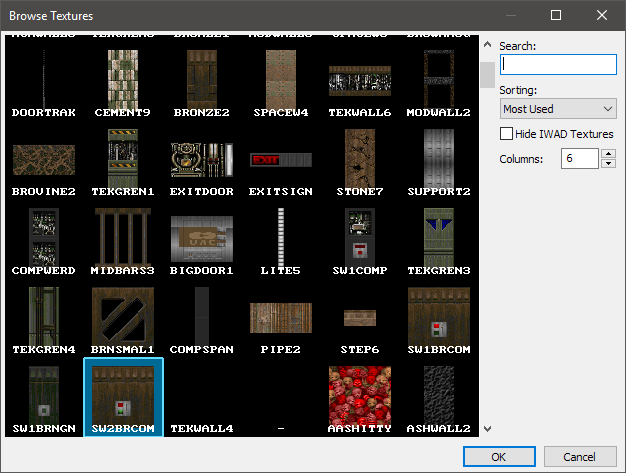Pick the BIGDOOR1 UAC texture
The width and height of the screenshot is (626, 473).
[201, 238]
